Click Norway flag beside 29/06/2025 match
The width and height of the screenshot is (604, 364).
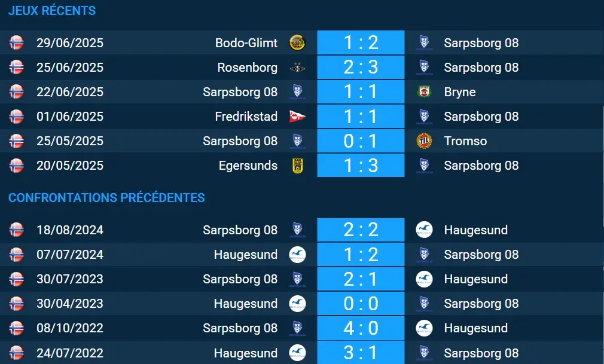pos(16,43)
